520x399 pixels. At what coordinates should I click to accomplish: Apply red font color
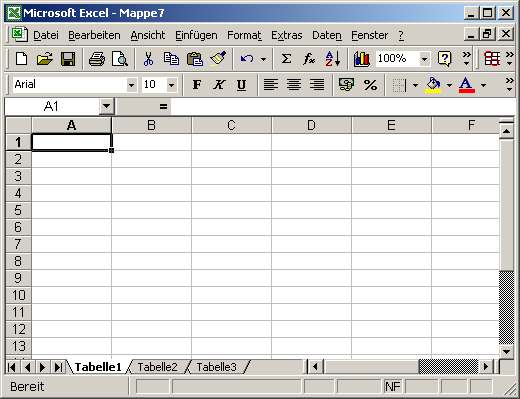[467, 85]
